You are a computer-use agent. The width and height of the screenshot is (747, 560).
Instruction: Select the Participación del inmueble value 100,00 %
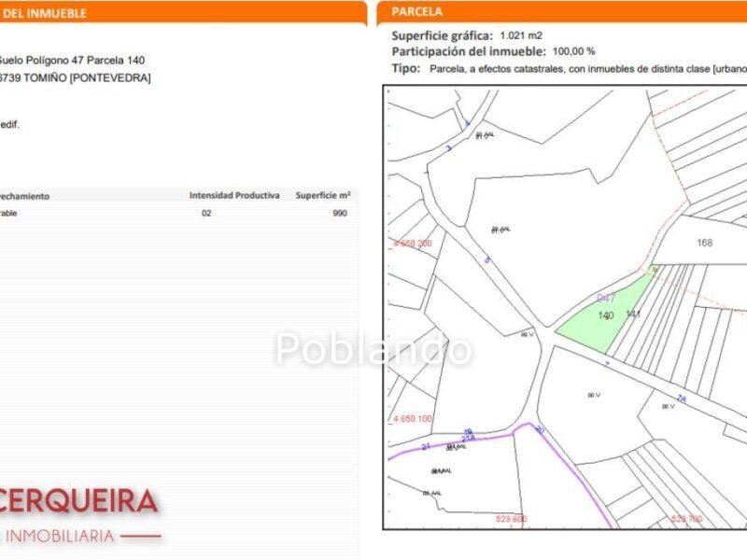point(573,51)
